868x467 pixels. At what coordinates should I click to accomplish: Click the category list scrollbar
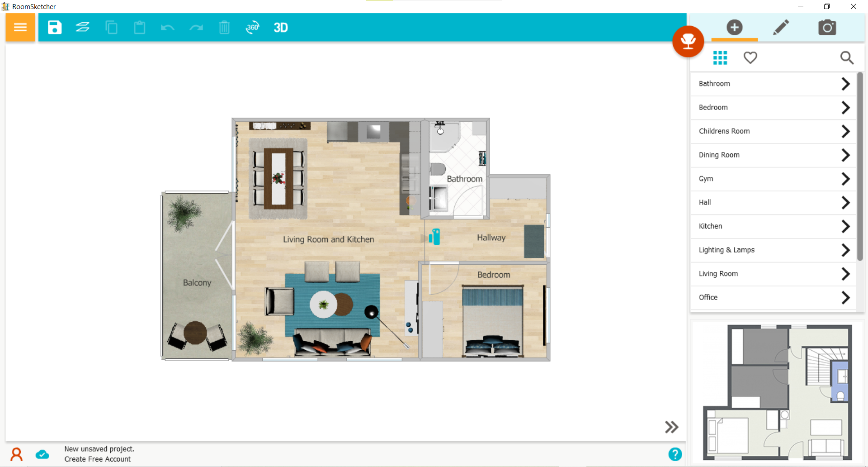pos(860,166)
